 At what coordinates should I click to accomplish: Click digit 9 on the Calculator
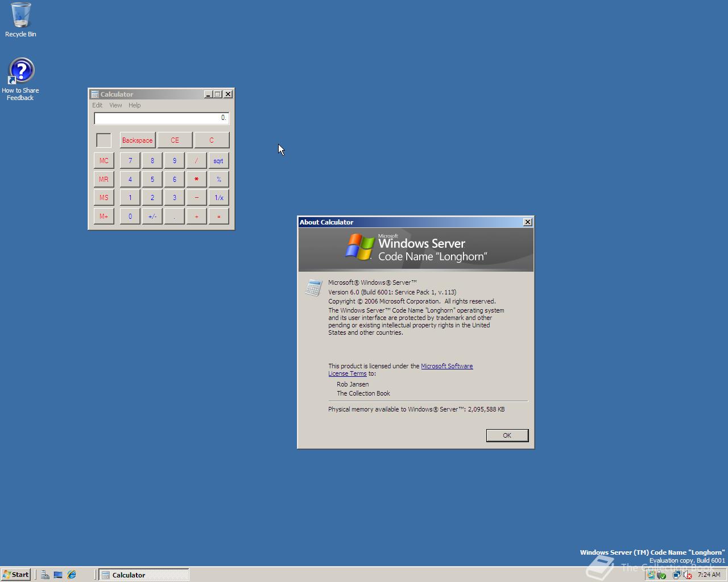(175, 161)
